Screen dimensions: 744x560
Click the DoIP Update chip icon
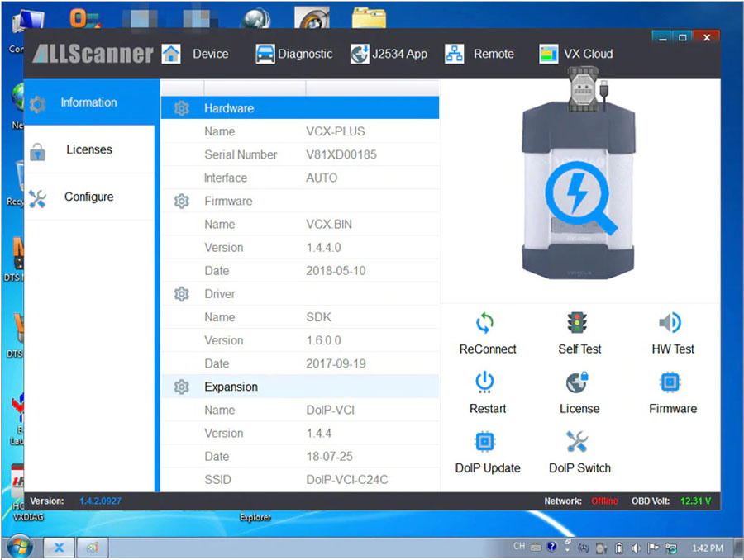(x=485, y=442)
